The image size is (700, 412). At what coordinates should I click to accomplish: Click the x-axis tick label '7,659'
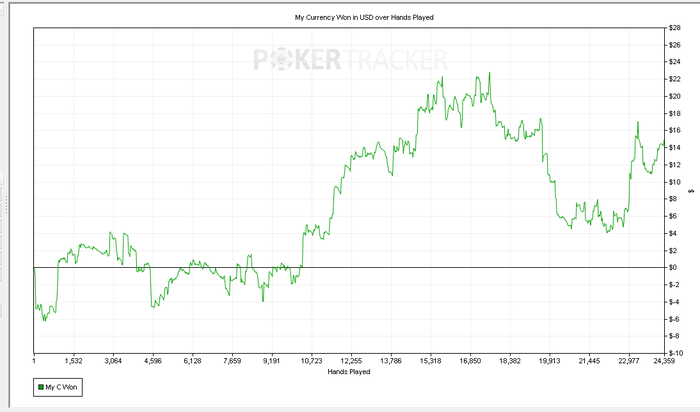[232, 361]
